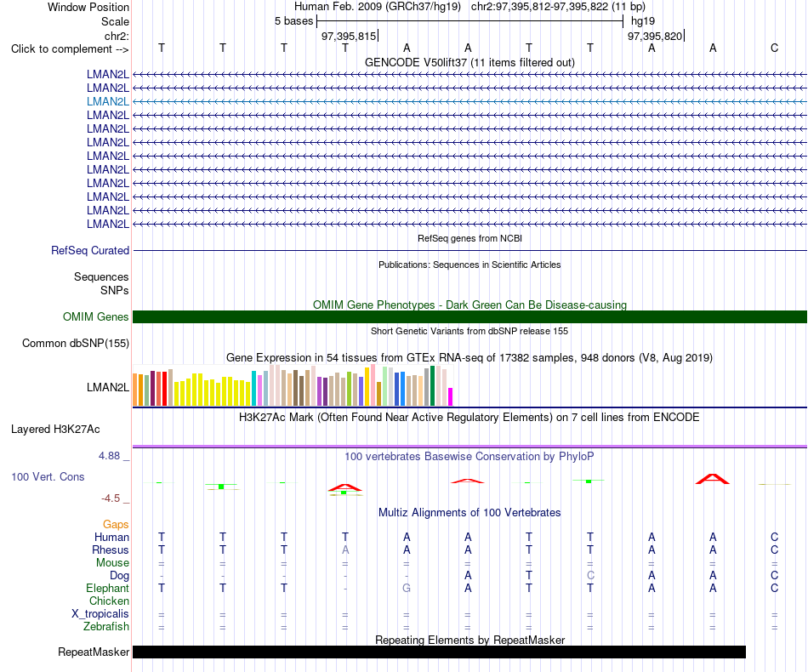
Task: Click the orange 'Gaps' label
Action: 116,525
